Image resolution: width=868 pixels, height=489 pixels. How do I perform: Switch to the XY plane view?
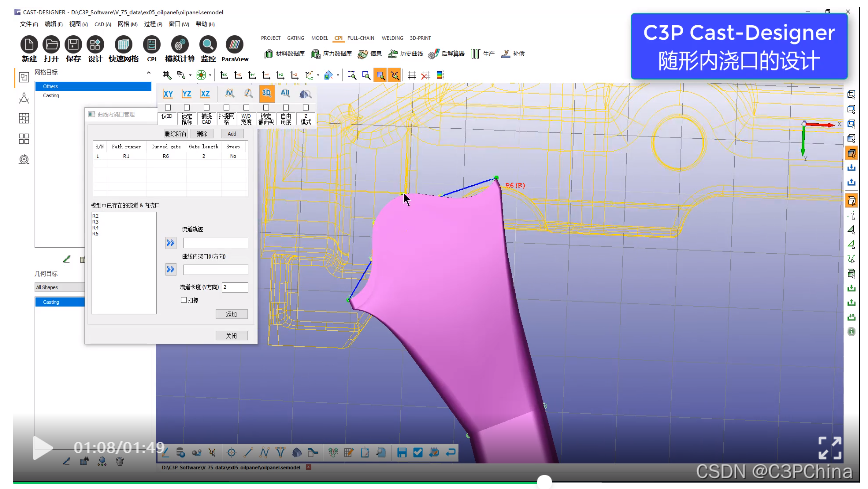tap(168, 94)
